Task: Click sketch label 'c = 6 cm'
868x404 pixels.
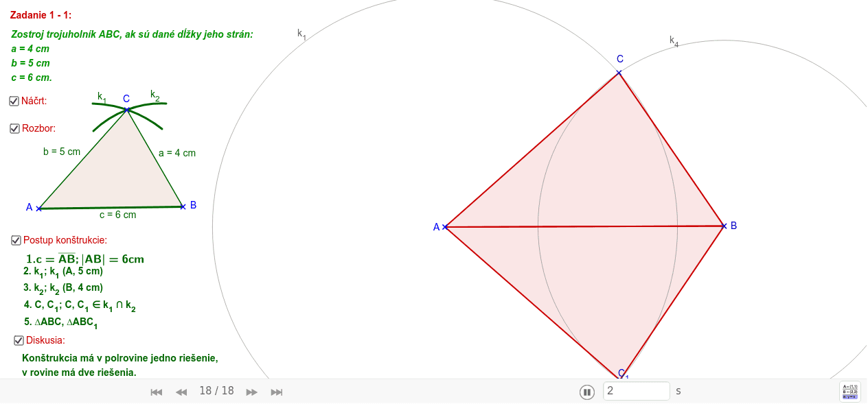Action: click(x=118, y=215)
